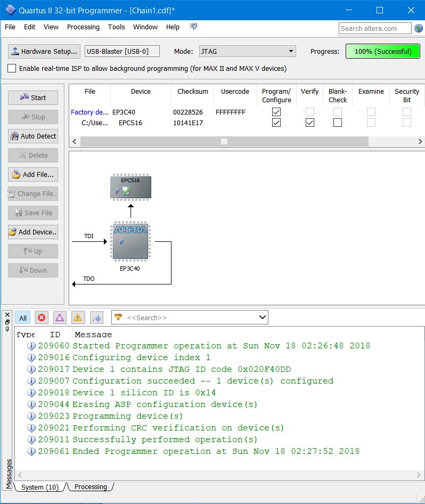Screen dimensions: 425x504
Task: Close the Messages panel with X icon
Action: click(7, 314)
